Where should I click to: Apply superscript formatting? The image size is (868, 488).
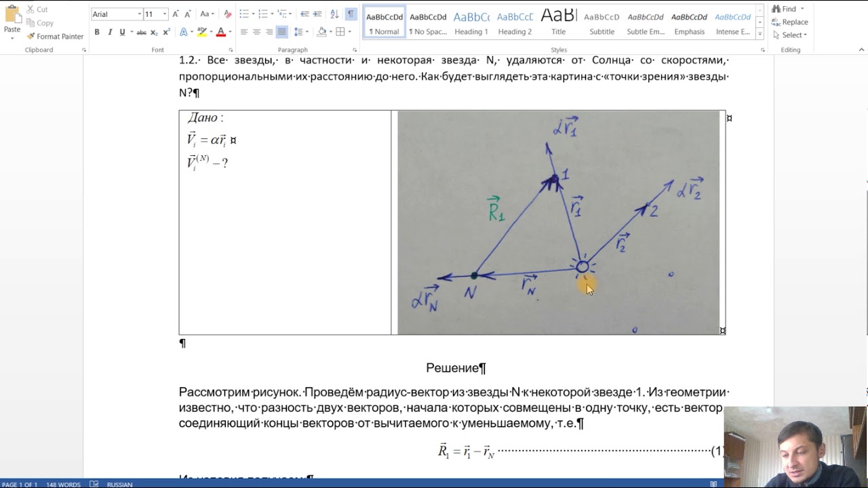(166, 32)
